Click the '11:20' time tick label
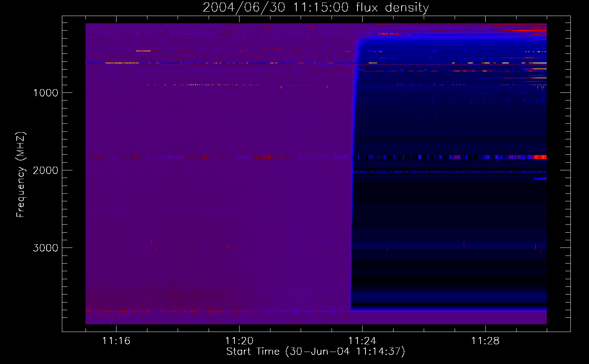 click(x=239, y=341)
